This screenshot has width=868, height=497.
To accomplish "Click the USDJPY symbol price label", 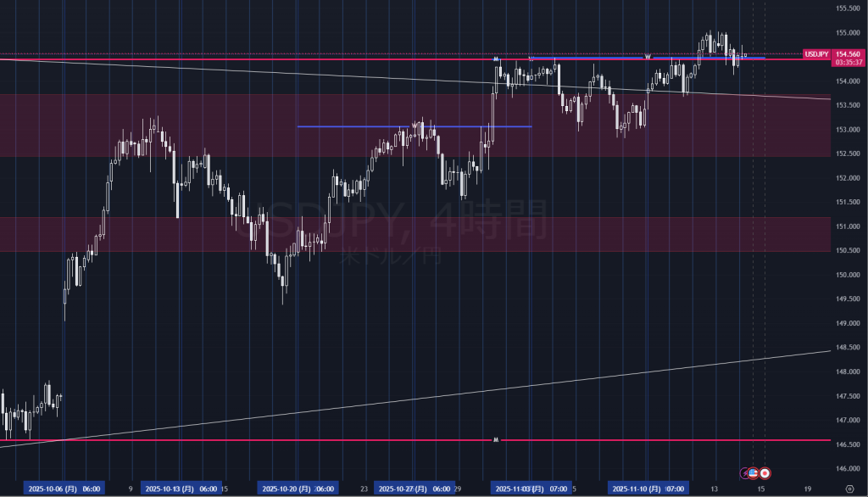I will [x=815, y=53].
